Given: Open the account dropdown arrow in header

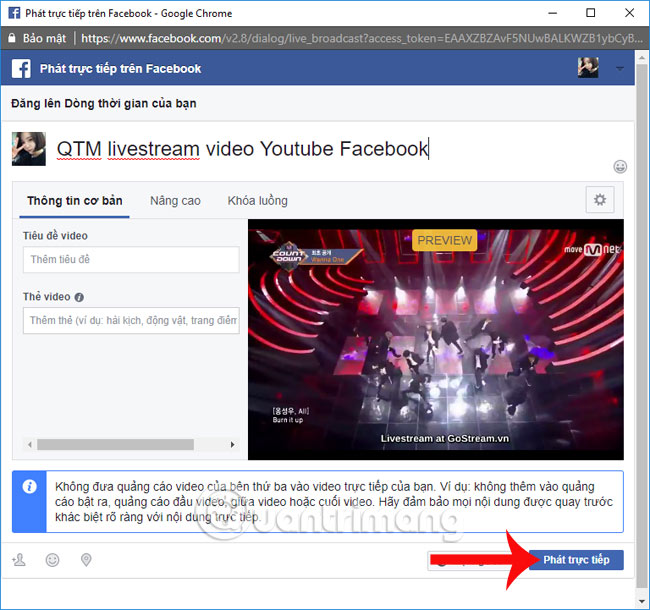Looking at the screenshot, I should 620,68.
